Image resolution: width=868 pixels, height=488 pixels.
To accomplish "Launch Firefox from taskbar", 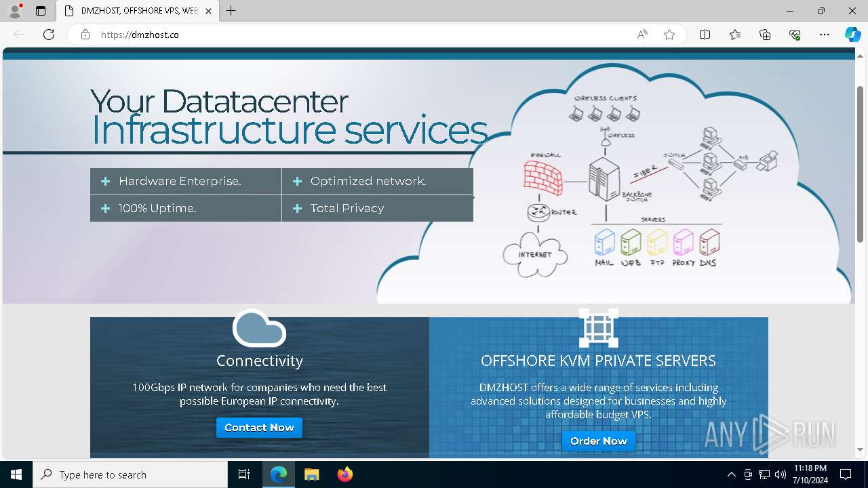I will pyautogui.click(x=344, y=474).
